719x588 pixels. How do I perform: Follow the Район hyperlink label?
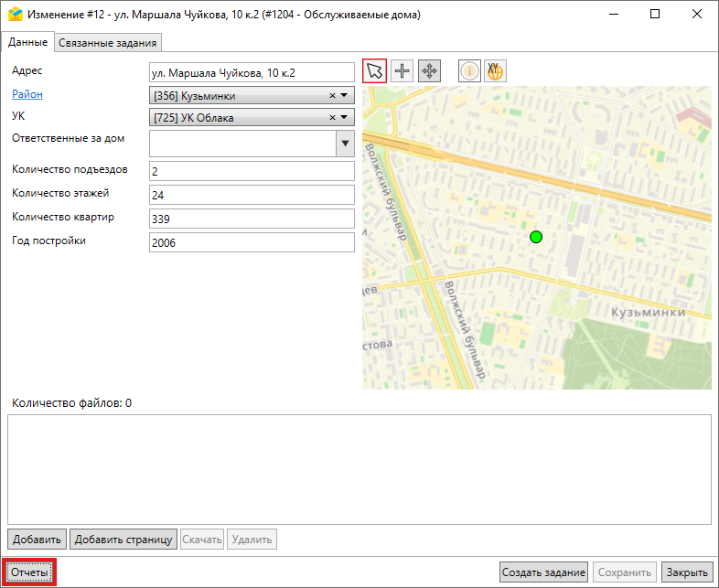tap(27, 94)
